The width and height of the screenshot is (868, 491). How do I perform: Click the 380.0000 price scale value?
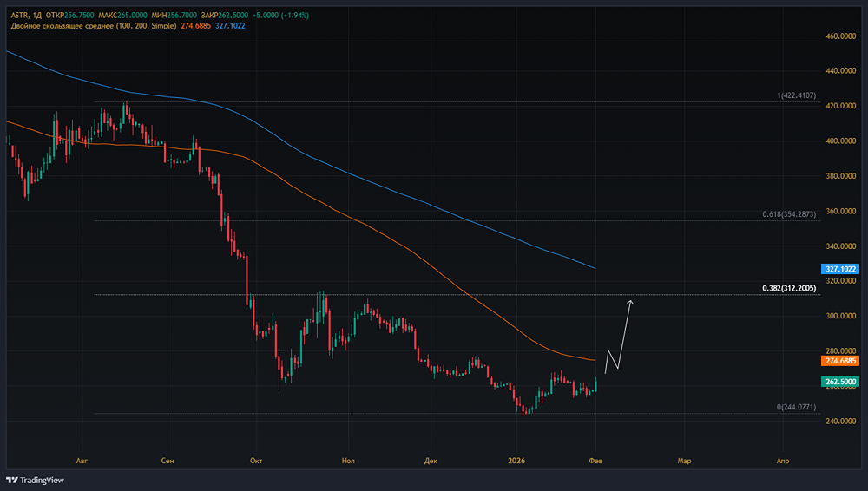(x=840, y=176)
